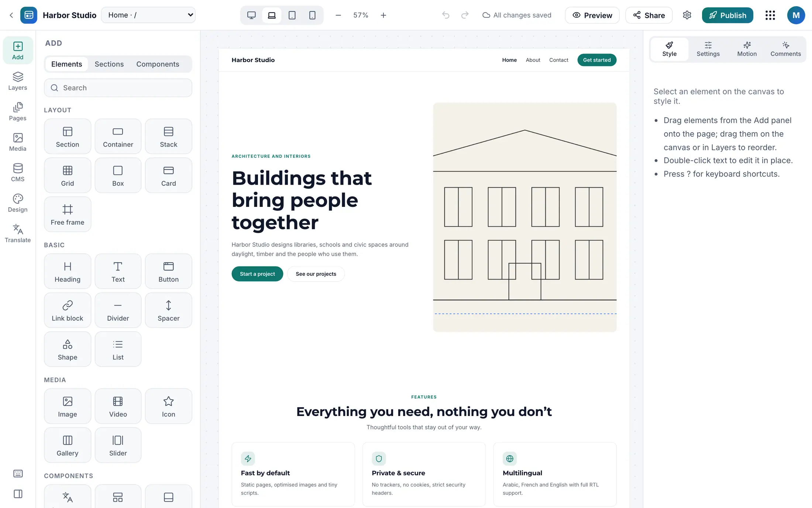Redo the last change
The image size is (812, 508).
465,15
